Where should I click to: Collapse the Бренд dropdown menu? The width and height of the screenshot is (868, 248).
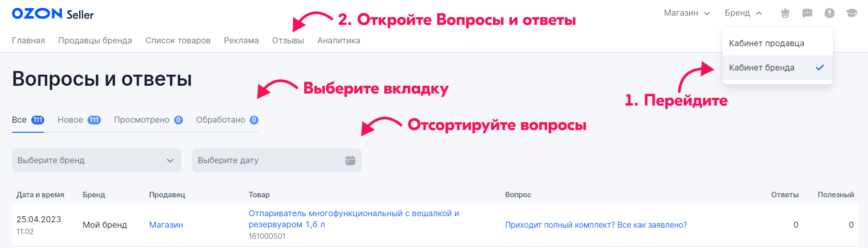pos(743,13)
